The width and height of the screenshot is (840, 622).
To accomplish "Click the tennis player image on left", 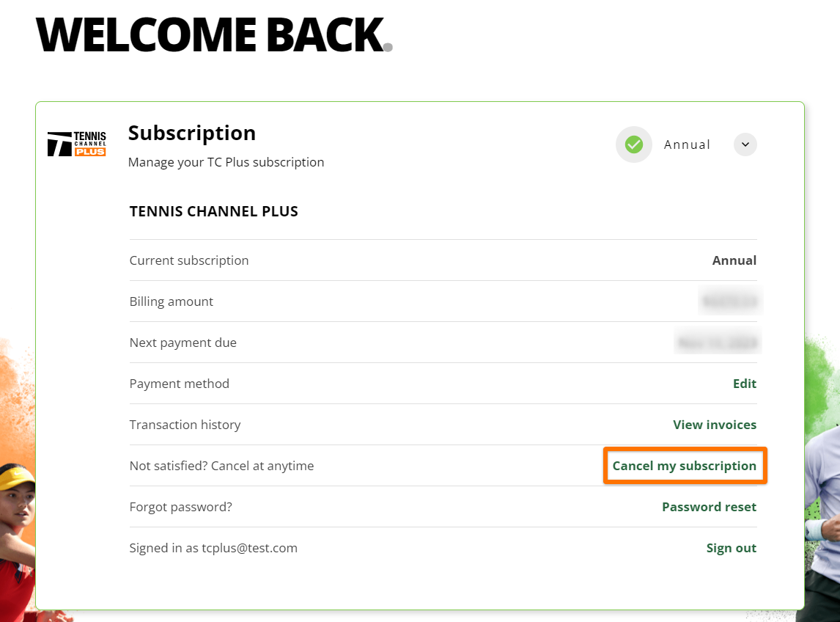I will (17, 541).
